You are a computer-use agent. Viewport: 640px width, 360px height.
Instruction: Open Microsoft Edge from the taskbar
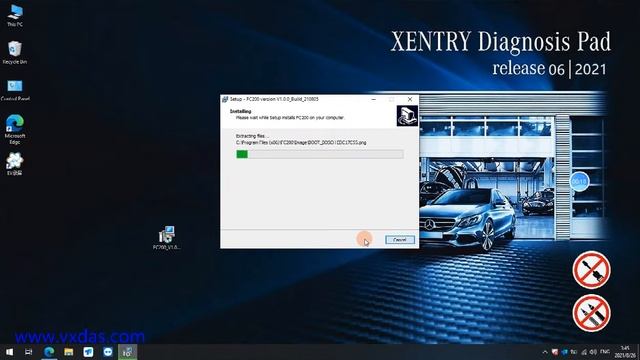49,352
